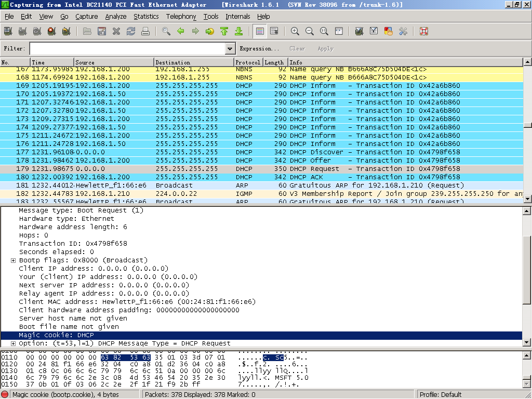Viewport: 532px width, 399px height.
Task: Open the filter history dropdown arrow
Action: (x=230, y=48)
